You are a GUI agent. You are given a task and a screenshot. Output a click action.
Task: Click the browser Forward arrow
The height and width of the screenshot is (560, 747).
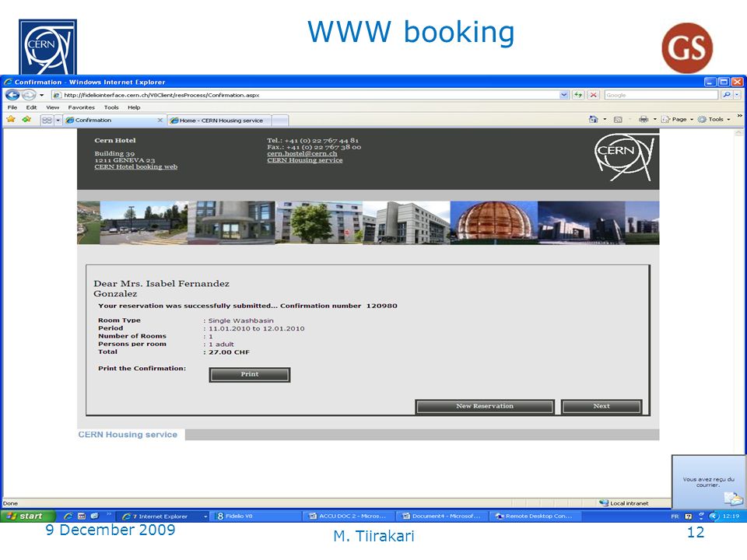pos(29,95)
